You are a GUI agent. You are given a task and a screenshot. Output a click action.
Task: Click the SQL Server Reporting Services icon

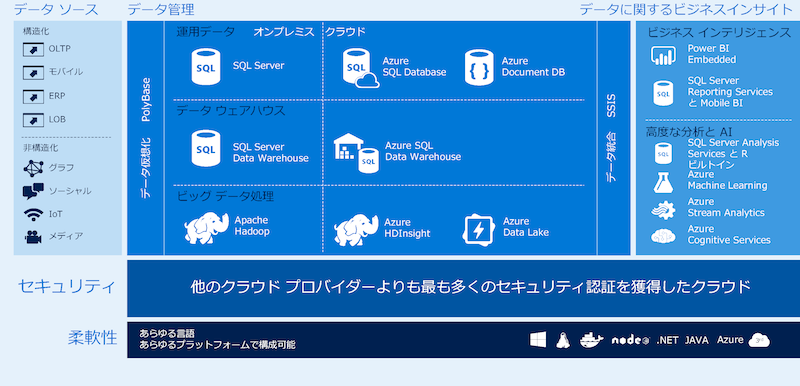pyautogui.click(x=663, y=93)
